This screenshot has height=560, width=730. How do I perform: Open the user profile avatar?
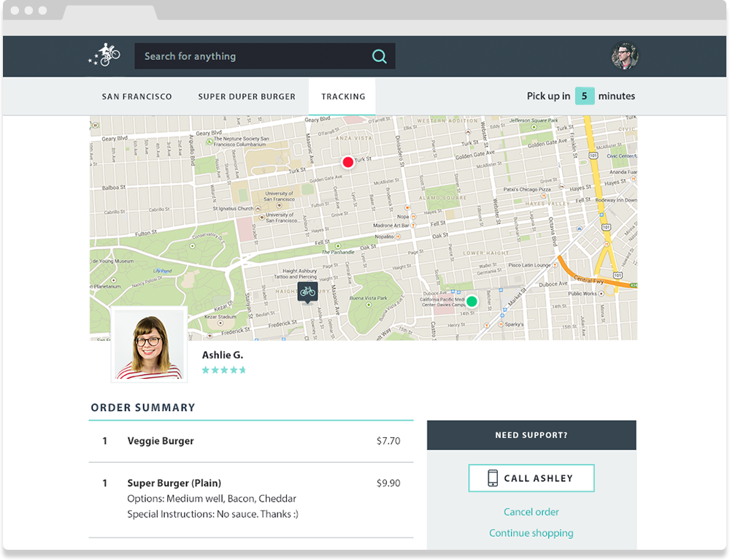click(x=624, y=56)
